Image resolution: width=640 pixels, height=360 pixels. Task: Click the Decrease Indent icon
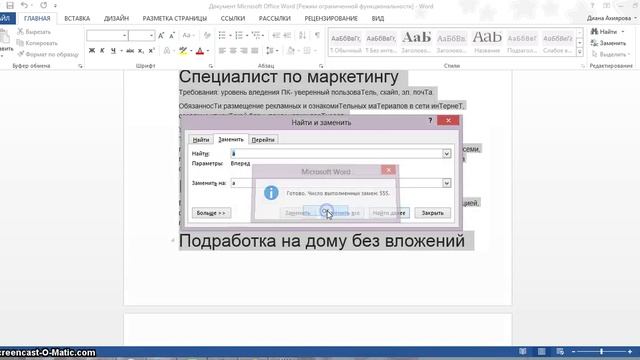(276, 36)
